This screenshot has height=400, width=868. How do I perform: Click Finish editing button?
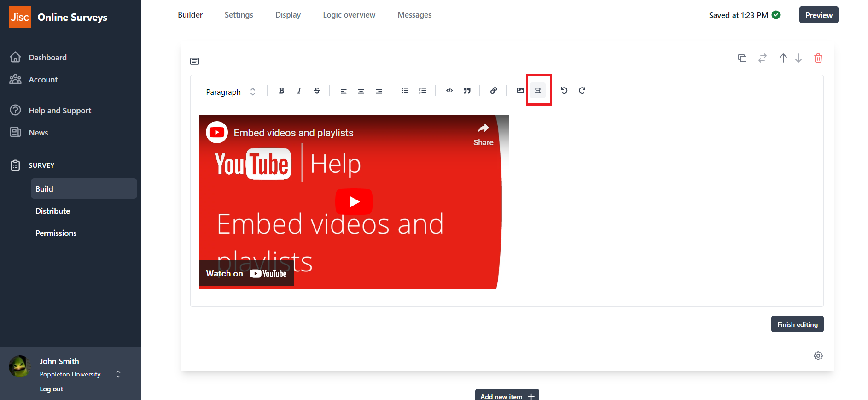point(798,324)
